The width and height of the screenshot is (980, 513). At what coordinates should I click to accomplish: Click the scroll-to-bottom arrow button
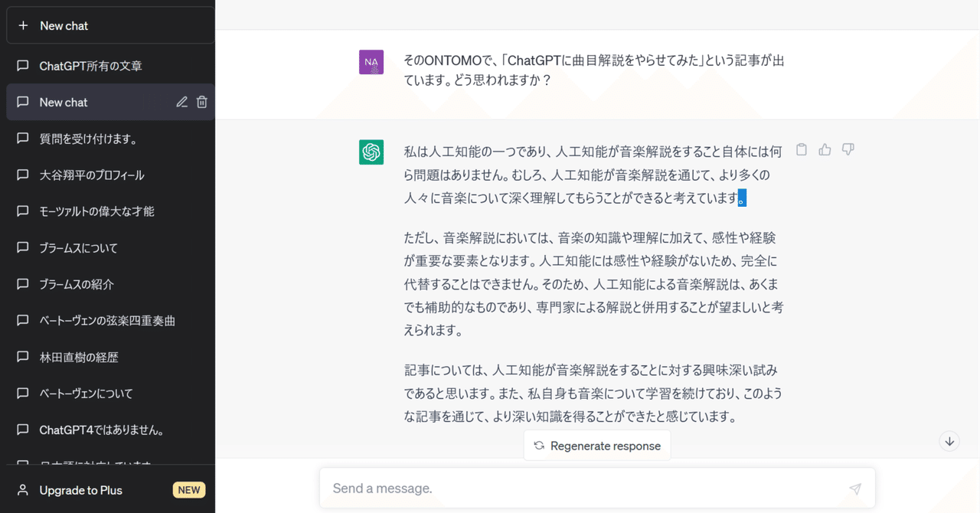click(x=949, y=441)
